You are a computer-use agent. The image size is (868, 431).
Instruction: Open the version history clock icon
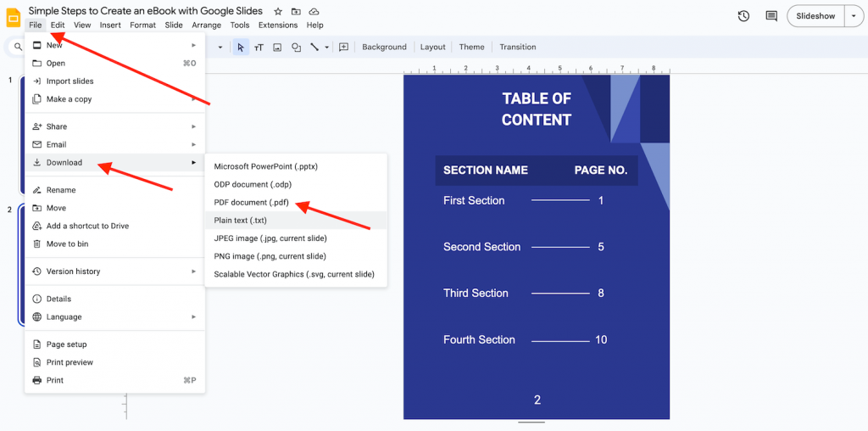743,16
